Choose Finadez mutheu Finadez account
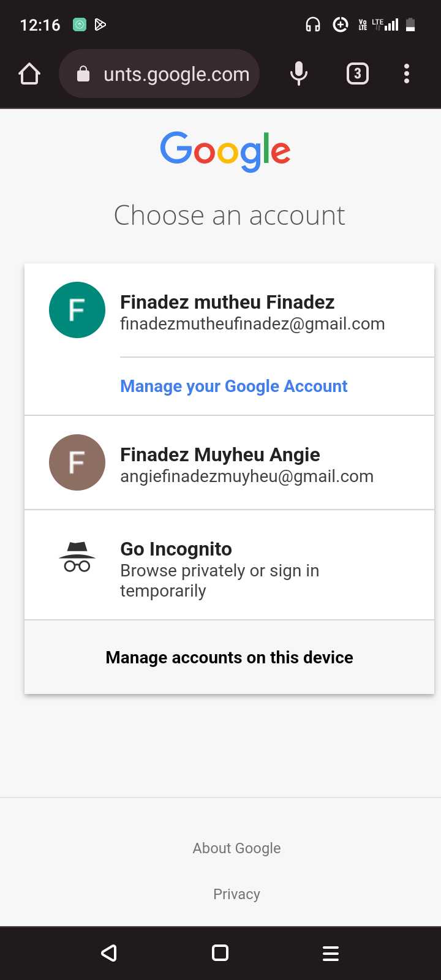 (229, 312)
